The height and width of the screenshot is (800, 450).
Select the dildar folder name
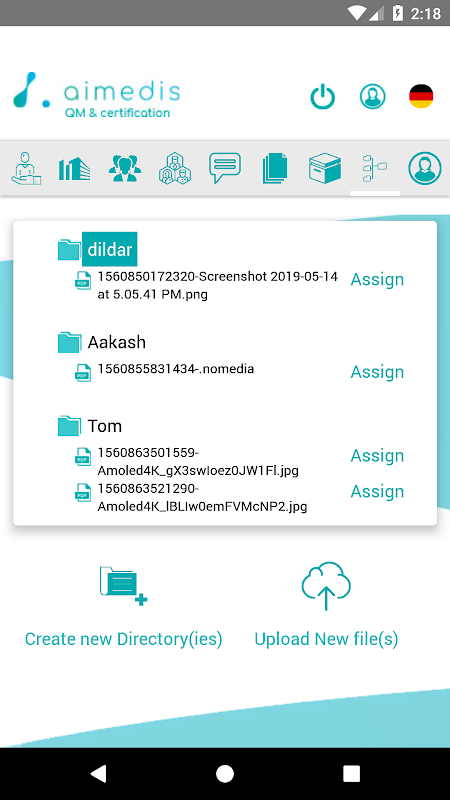(110, 249)
